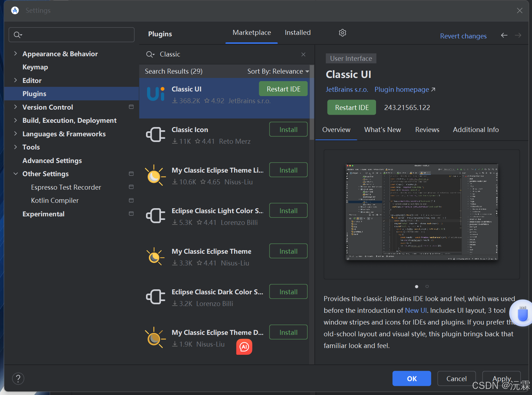Click Eclipse Classic Light Color Scheme icon
Image resolution: width=532 pixels, height=395 pixels.
156,216
